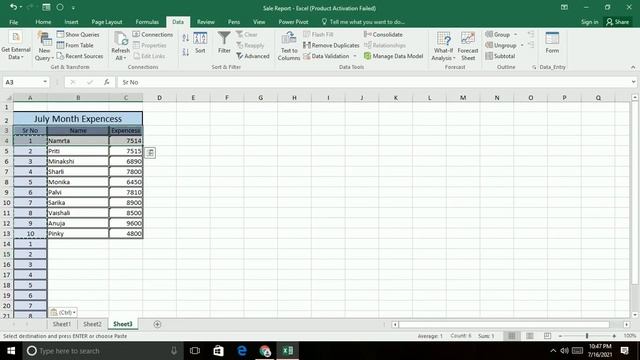Click the Undo arrow in quick access toolbar
Image resolution: width=640 pixels, height=360 pixels.
pos(13,7)
